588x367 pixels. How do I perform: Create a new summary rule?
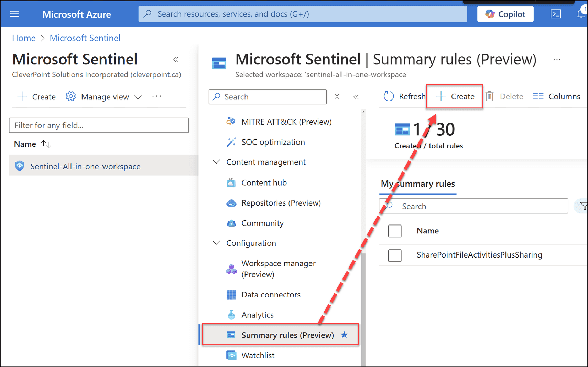455,96
